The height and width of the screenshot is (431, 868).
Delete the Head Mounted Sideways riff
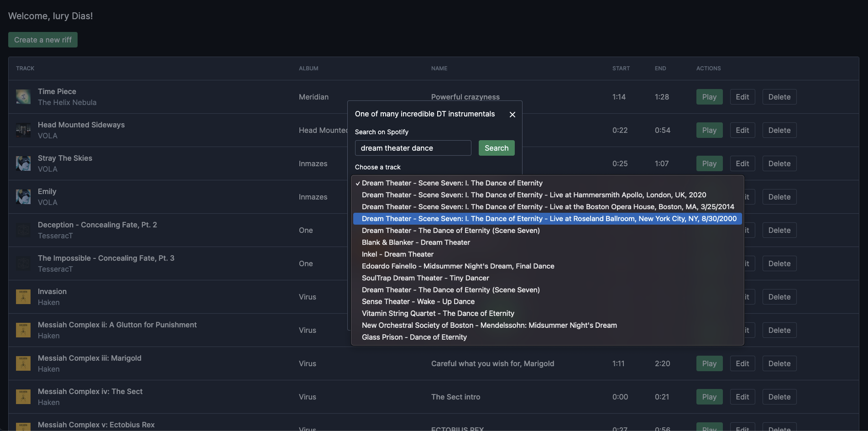click(779, 130)
